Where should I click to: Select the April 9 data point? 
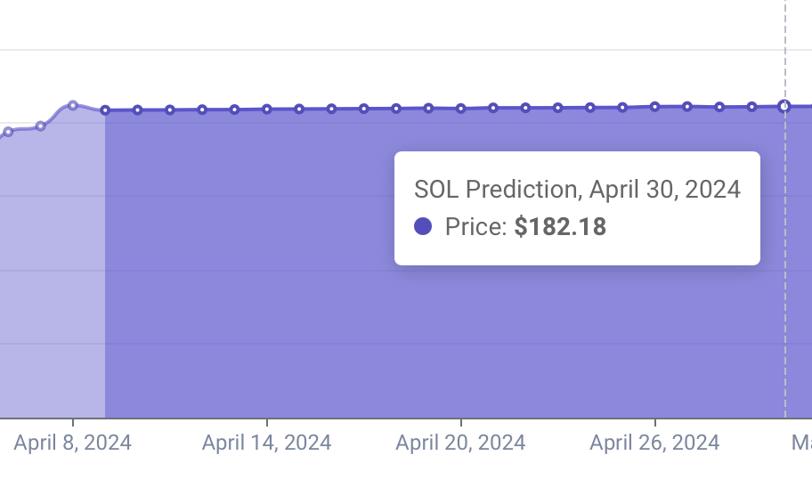click(105, 110)
